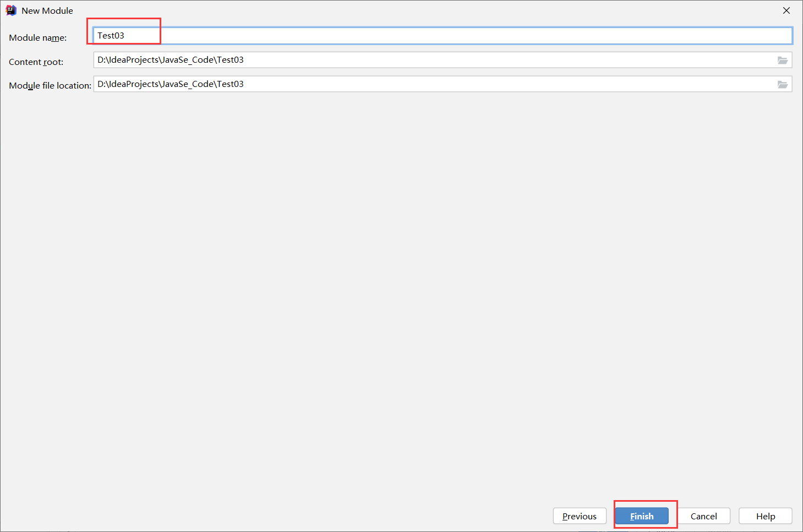This screenshot has width=803, height=532.
Task: Browse for Module file location folder icon
Action: [x=782, y=84]
